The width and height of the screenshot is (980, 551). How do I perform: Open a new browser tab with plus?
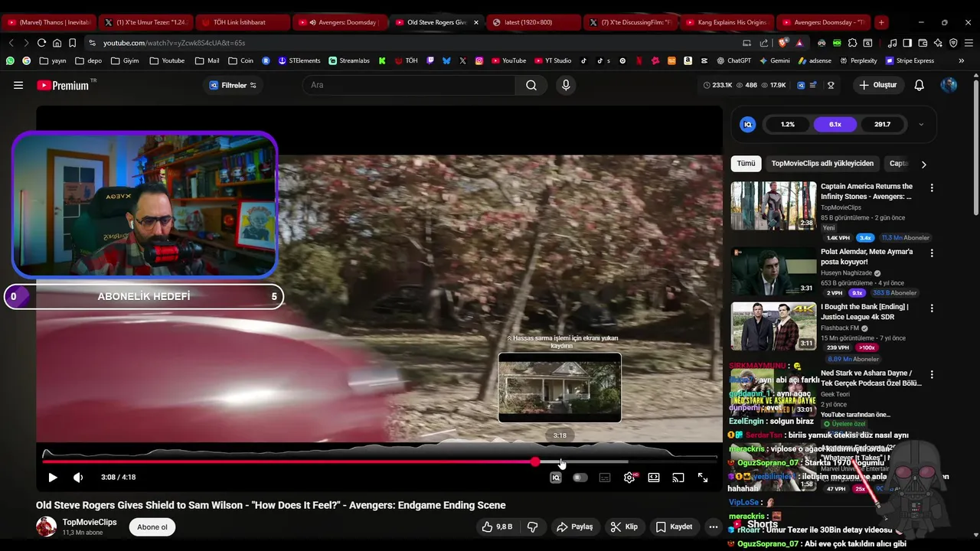click(881, 22)
